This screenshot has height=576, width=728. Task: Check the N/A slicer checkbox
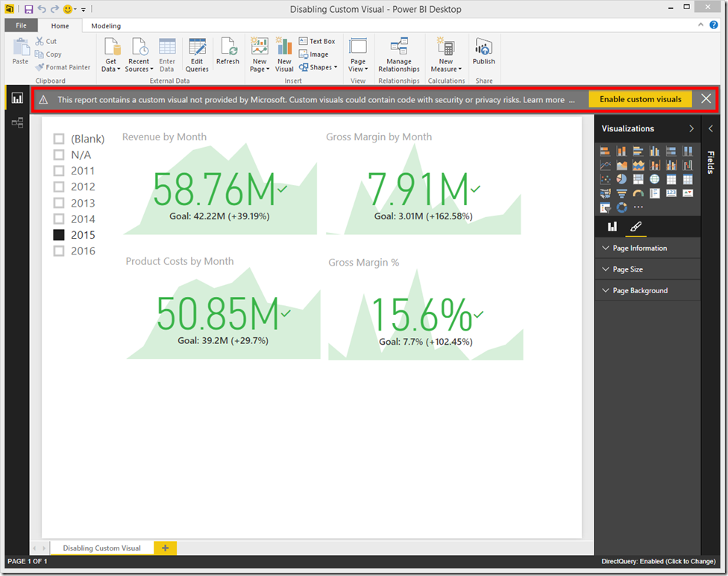pos(59,154)
